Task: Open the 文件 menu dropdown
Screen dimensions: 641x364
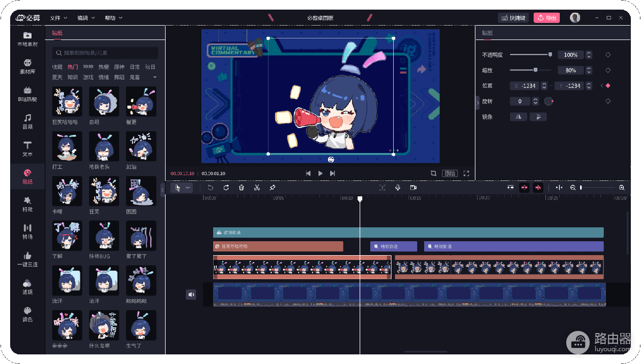Action: (59, 18)
